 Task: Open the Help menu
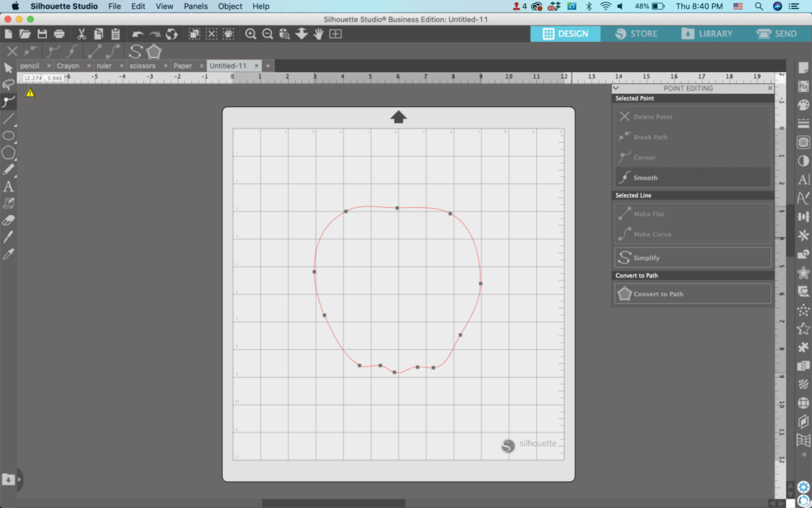click(x=260, y=6)
